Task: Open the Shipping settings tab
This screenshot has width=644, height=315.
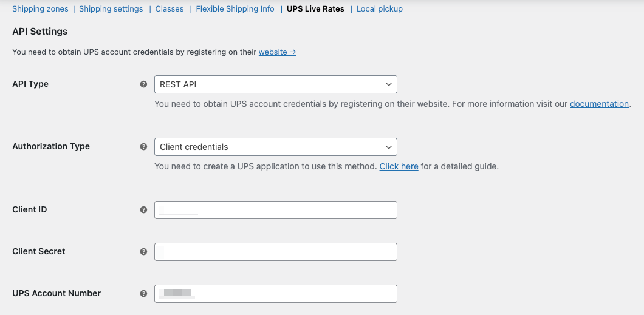Action: [111, 9]
